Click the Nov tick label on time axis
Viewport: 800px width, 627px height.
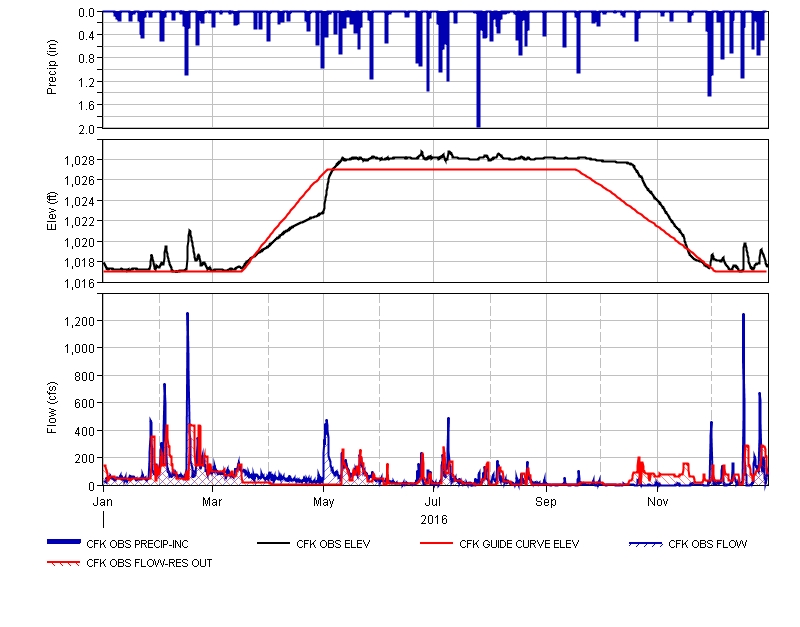pyautogui.click(x=657, y=501)
